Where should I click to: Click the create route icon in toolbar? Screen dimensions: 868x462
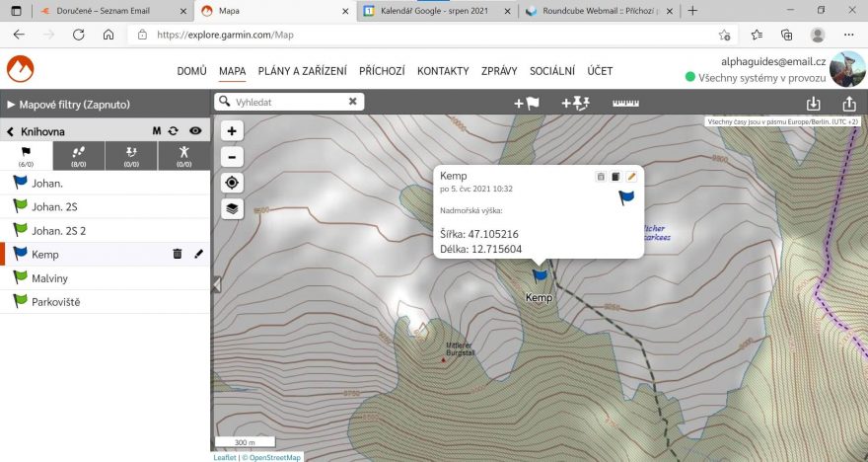574,103
